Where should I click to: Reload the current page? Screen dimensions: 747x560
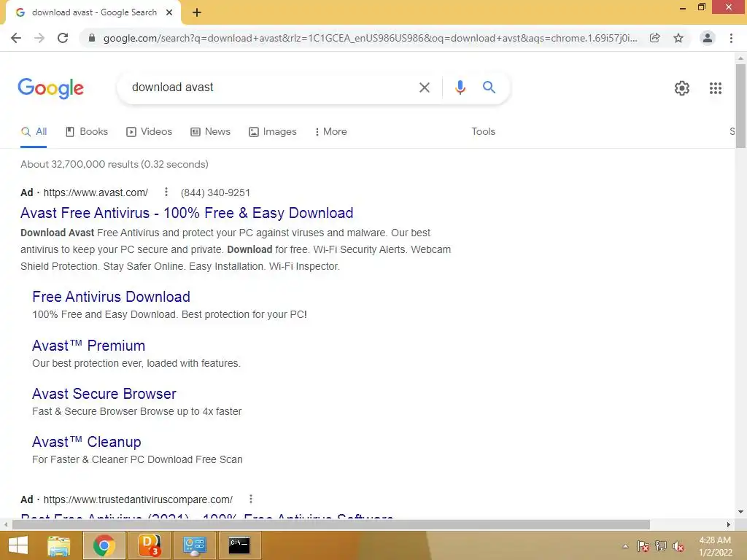point(63,38)
